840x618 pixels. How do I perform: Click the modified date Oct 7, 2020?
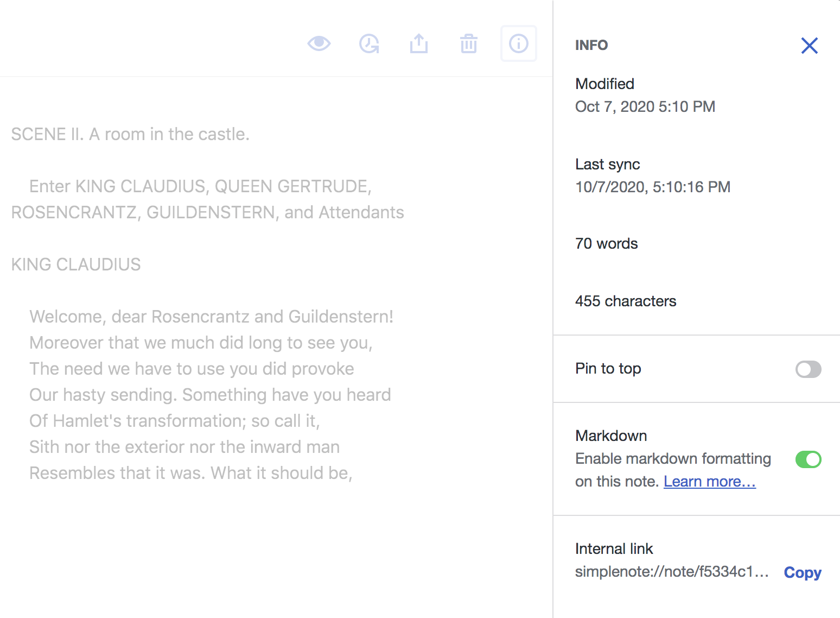click(x=645, y=107)
